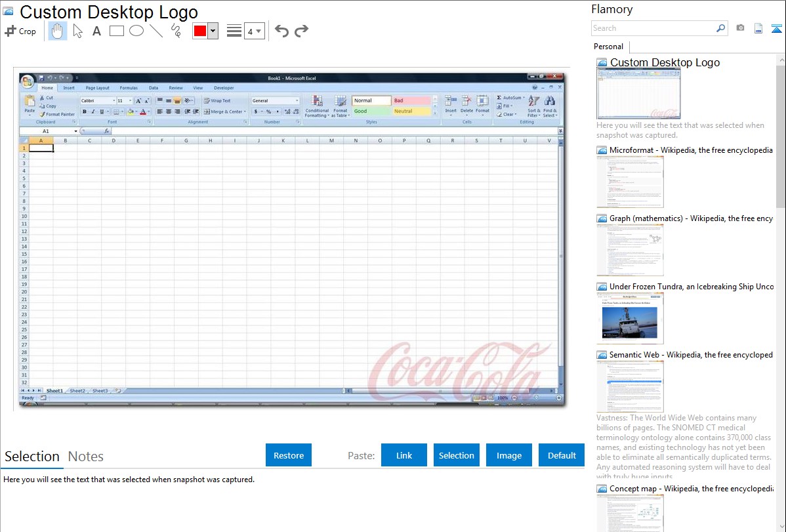Open Sort & Filter menu in Excel snapshot

pos(534,106)
